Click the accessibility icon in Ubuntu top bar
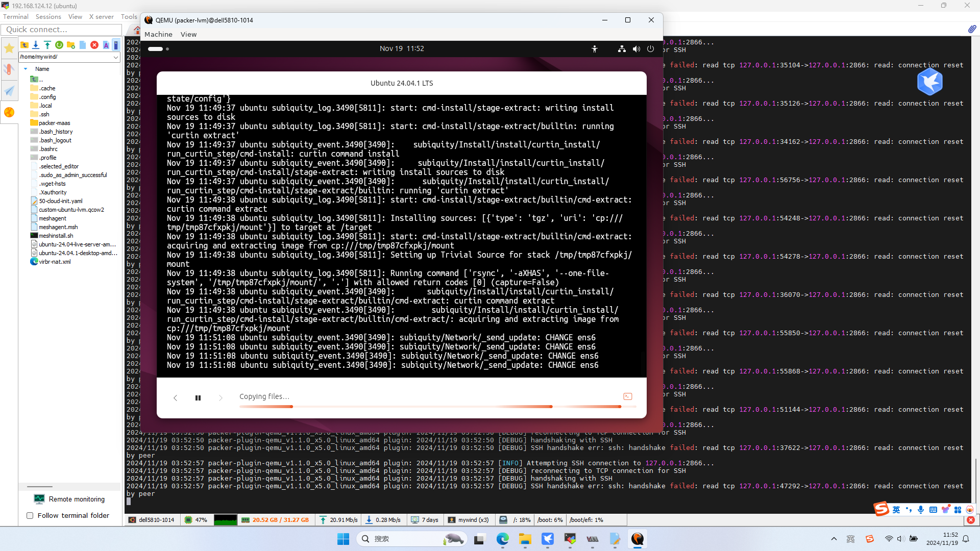 click(x=595, y=49)
